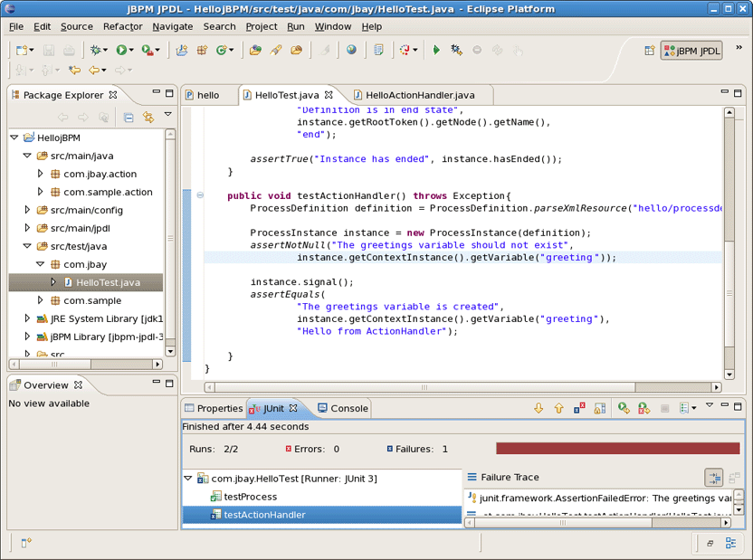Collapse the src/main/java folder
Viewport: 753px width, 560px height.
(x=27, y=156)
